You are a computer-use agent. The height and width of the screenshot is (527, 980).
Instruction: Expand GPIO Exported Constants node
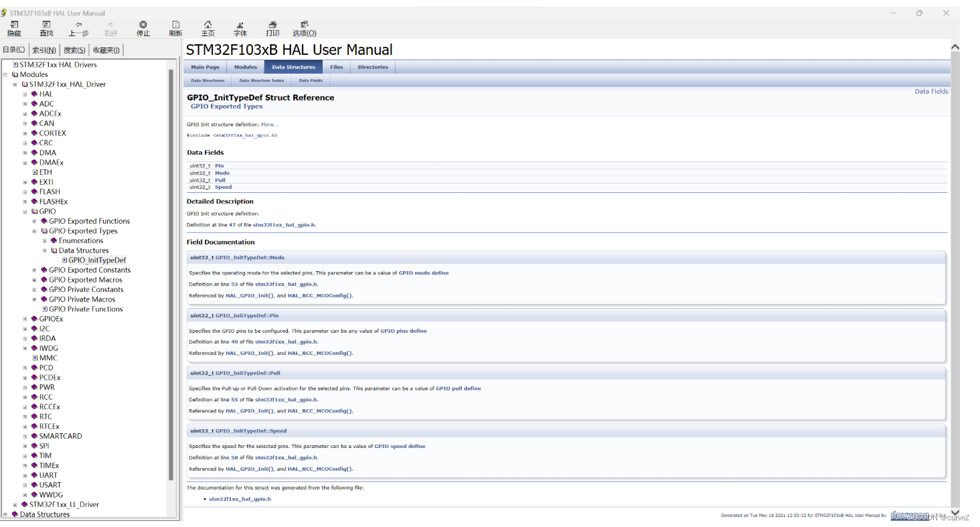point(35,270)
